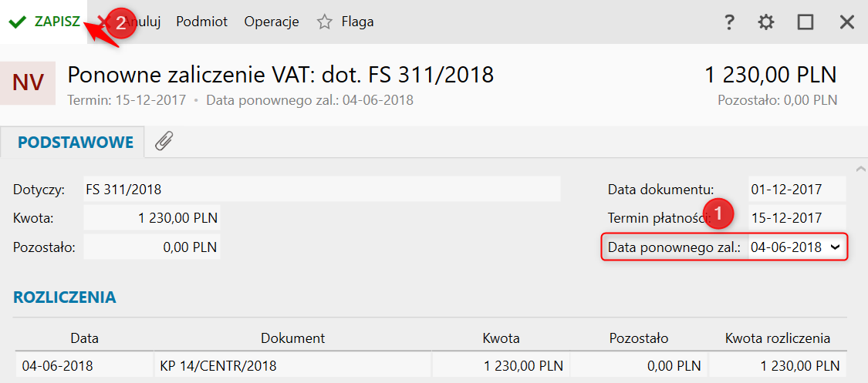Maximize window using the square icon
This screenshot has width=868, height=383.
(x=806, y=22)
